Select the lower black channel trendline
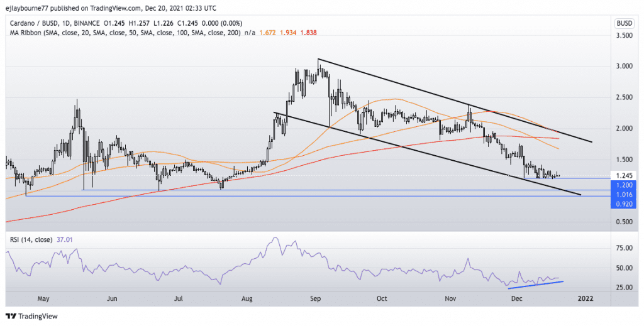This screenshot has height=326, width=644. tap(427, 153)
